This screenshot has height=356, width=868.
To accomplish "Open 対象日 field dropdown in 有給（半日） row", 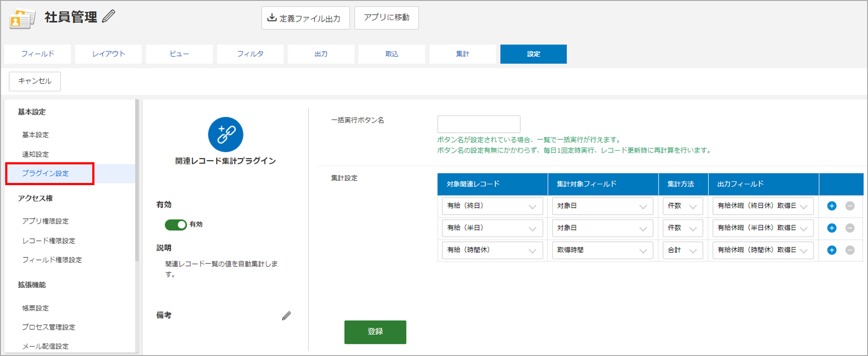I will pyautogui.click(x=602, y=228).
